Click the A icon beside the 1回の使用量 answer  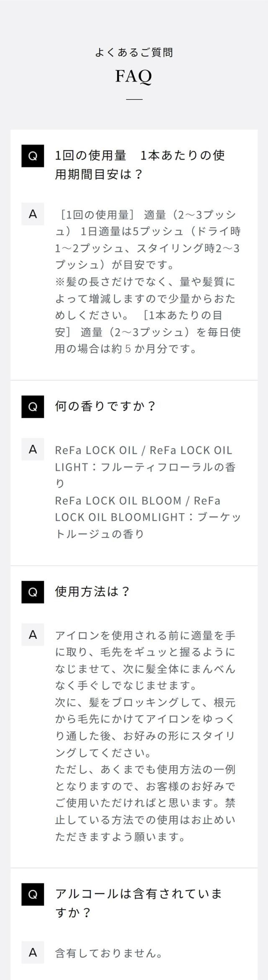(33, 214)
